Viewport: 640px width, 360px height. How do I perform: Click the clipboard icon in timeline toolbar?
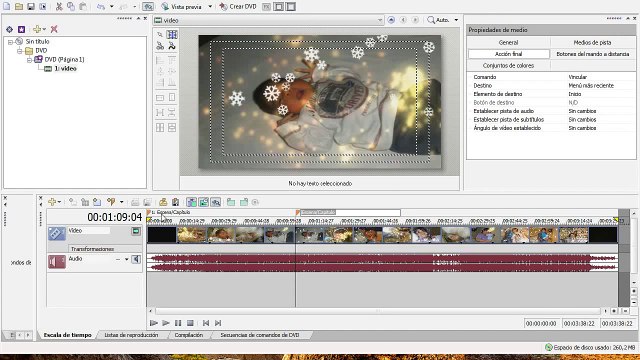click(x=175, y=202)
